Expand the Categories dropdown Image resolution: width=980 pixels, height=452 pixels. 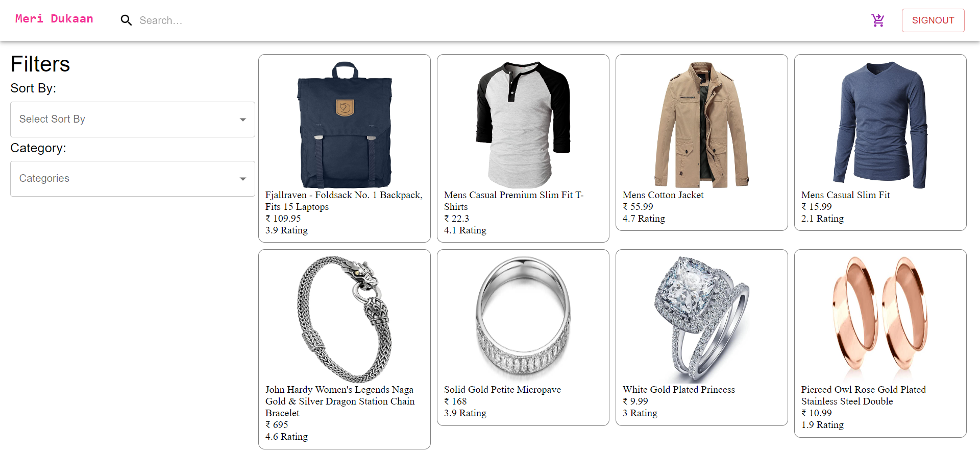tap(133, 179)
